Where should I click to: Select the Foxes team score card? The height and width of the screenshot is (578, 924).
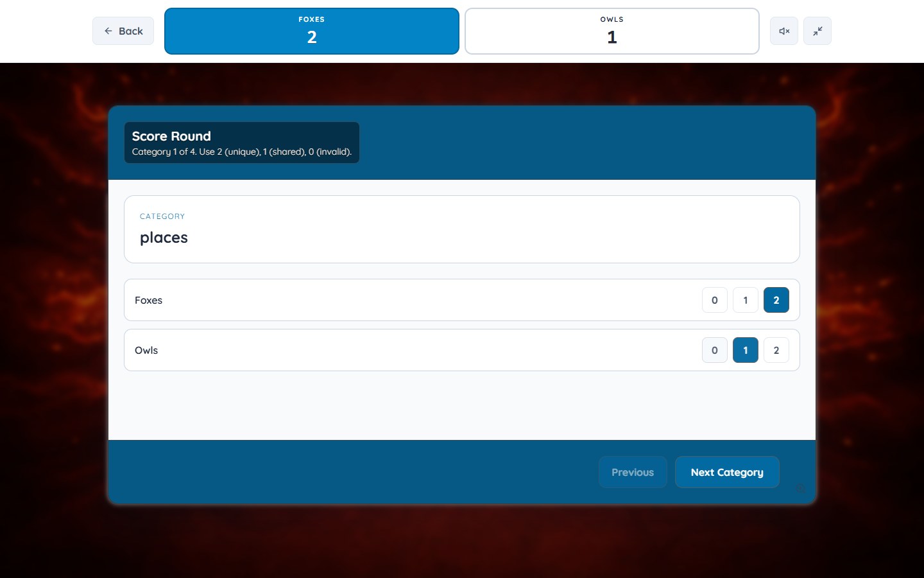click(312, 31)
